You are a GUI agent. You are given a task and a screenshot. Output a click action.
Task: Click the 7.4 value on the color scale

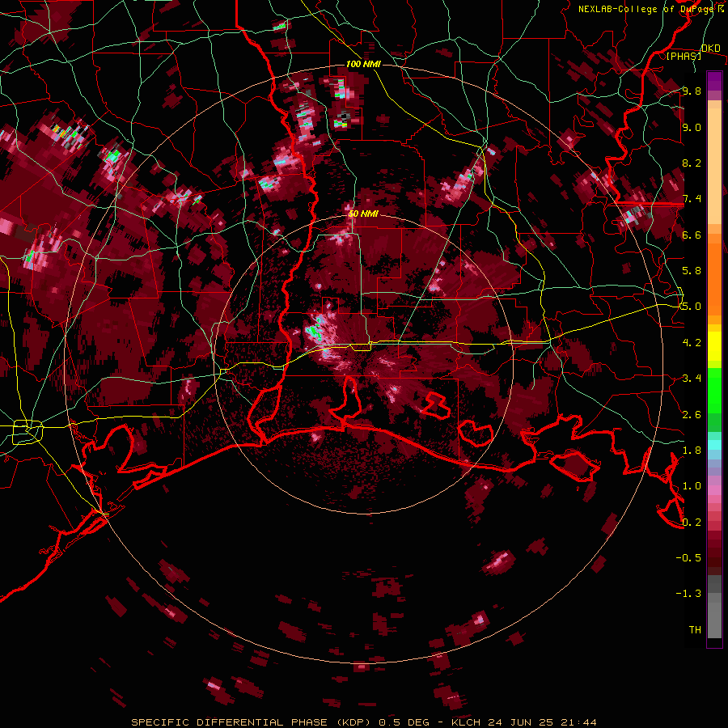[692, 199]
